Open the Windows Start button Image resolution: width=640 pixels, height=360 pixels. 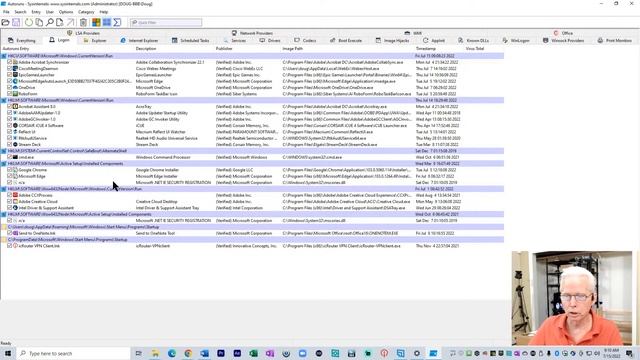7,353
